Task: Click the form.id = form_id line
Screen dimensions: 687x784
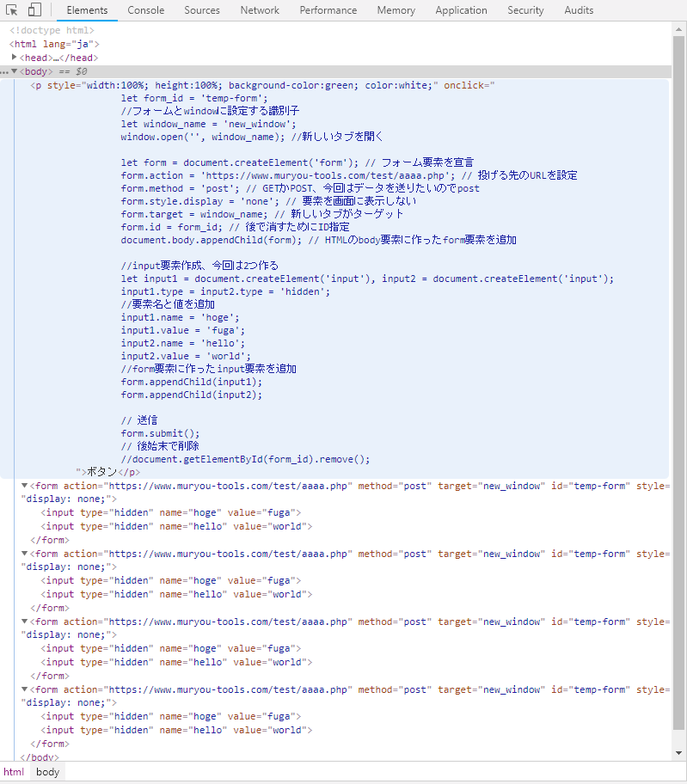Action: (235, 227)
